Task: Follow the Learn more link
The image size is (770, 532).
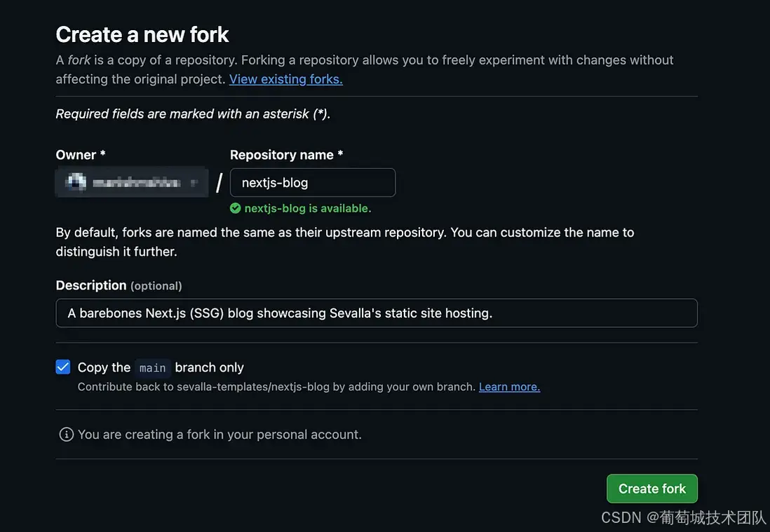Action: click(x=509, y=387)
